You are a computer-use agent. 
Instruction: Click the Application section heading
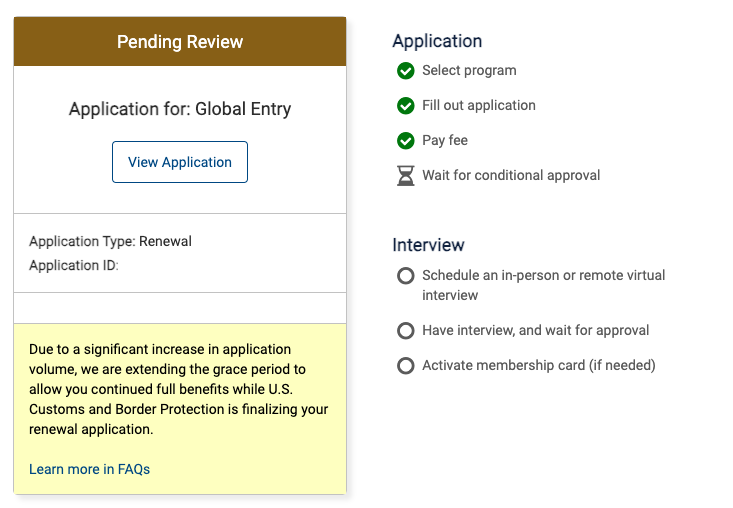(x=437, y=41)
